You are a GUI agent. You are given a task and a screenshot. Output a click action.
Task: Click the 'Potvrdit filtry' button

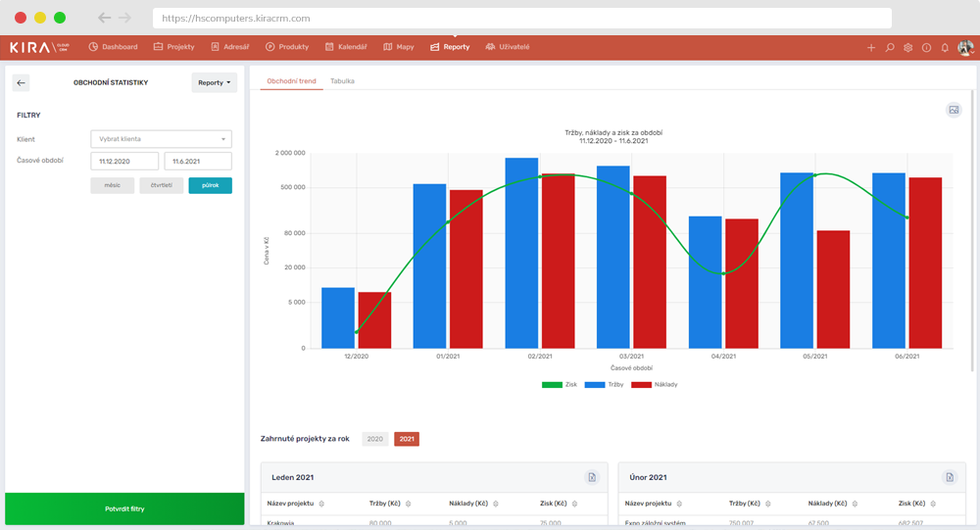tap(124, 509)
